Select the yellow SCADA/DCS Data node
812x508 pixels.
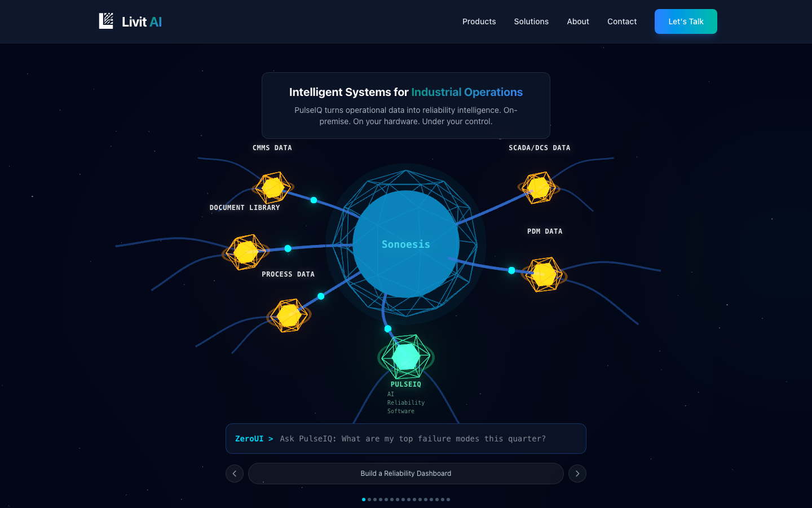pos(539,187)
